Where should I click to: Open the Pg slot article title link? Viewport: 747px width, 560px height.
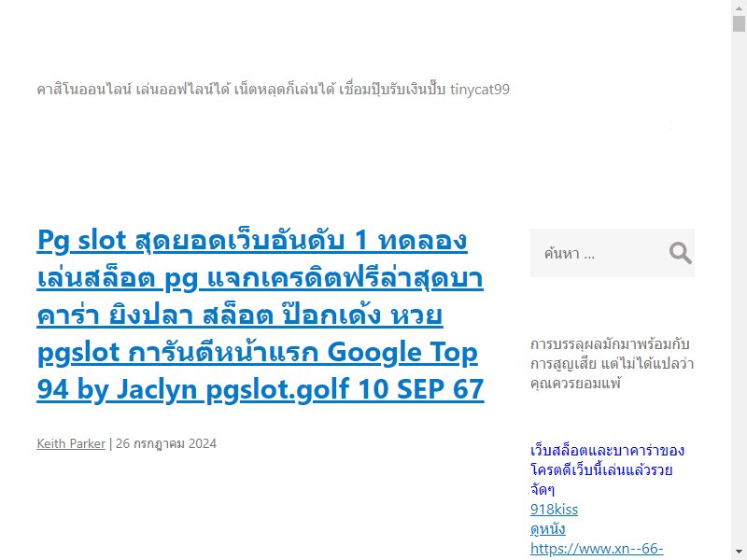261,315
